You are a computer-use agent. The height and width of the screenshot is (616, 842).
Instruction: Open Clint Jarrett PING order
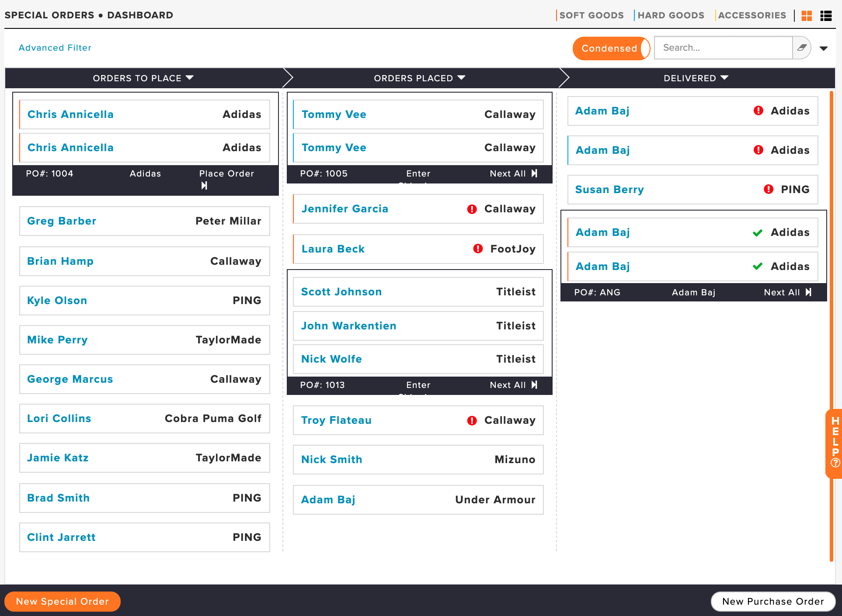tap(145, 537)
